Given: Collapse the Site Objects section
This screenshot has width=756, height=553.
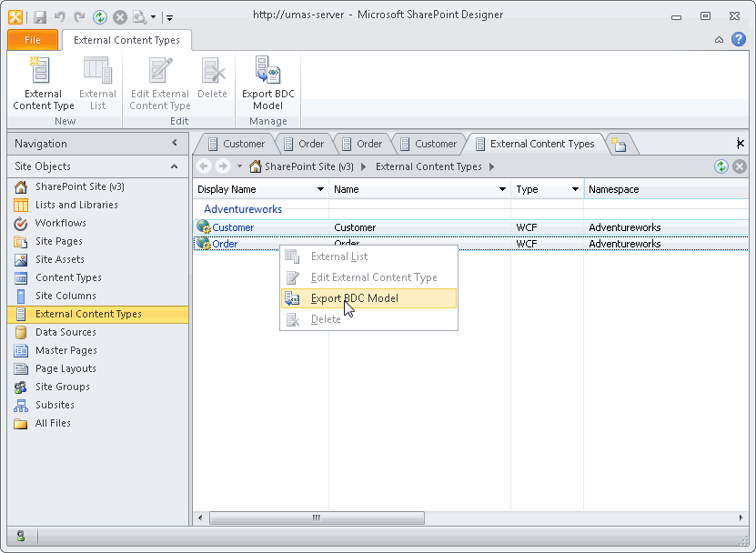Looking at the screenshot, I should pos(175,166).
